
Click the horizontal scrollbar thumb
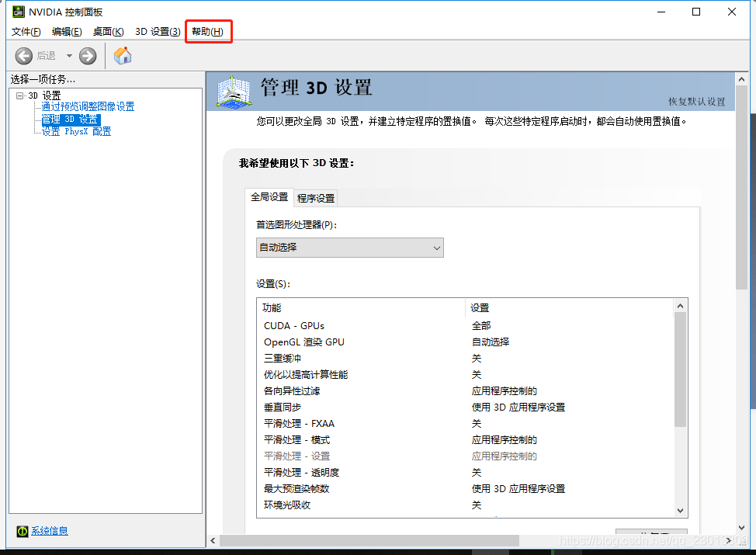point(369,540)
